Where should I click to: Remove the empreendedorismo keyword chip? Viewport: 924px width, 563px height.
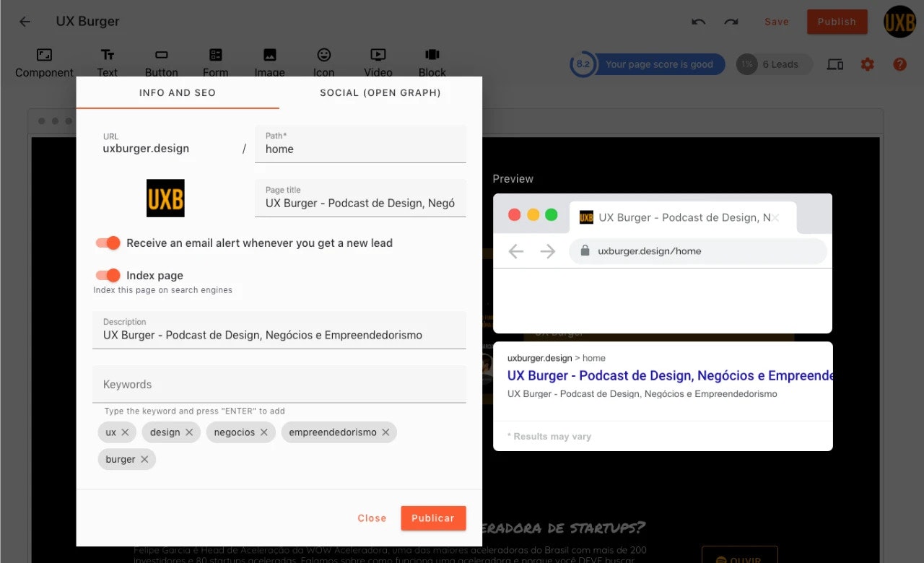click(385, 432)
